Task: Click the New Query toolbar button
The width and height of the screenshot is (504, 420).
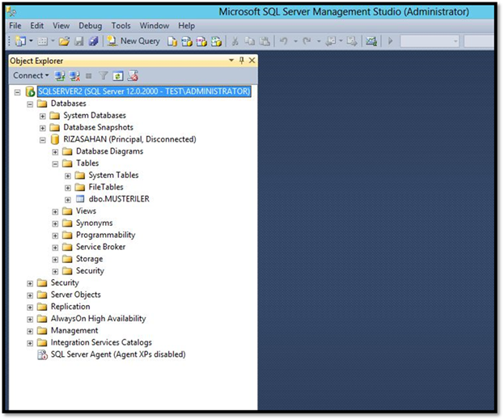Action: (133, 41)
